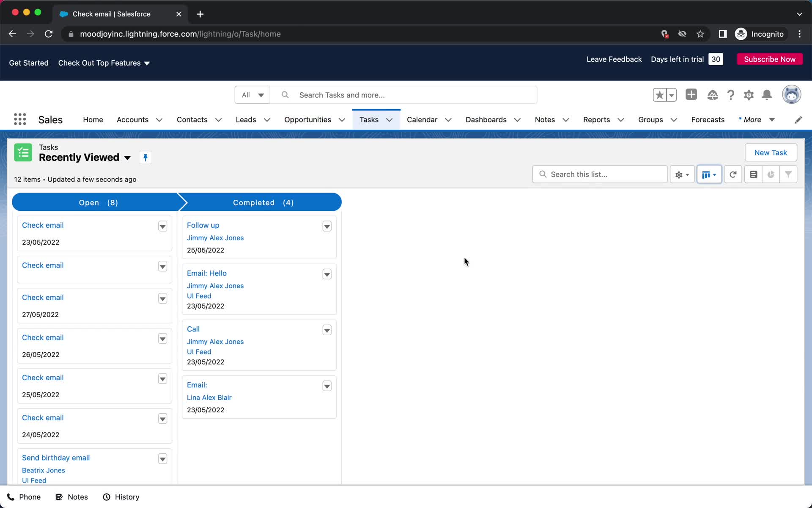Open the Help question mark icon
812x508 pixels.
[x=730, y=95]
